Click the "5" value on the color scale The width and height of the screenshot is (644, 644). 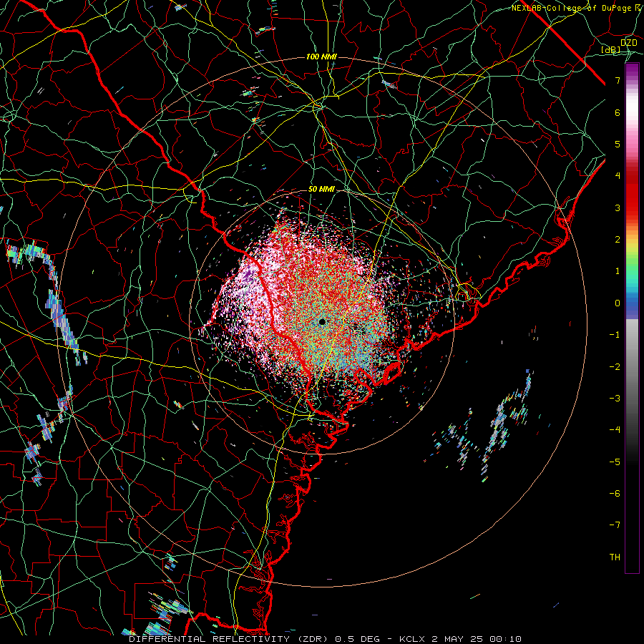pos(618,144)
